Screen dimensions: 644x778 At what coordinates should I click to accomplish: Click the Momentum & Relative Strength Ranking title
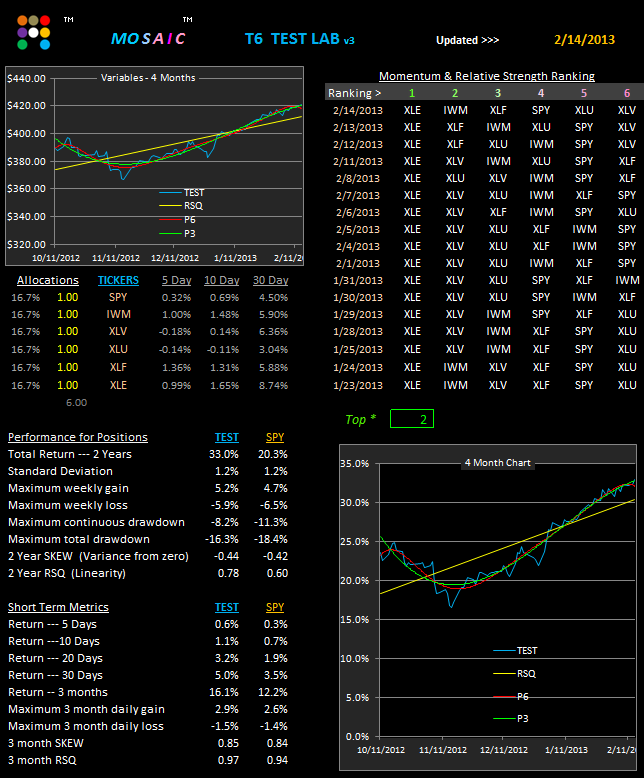tap(487, 76)
